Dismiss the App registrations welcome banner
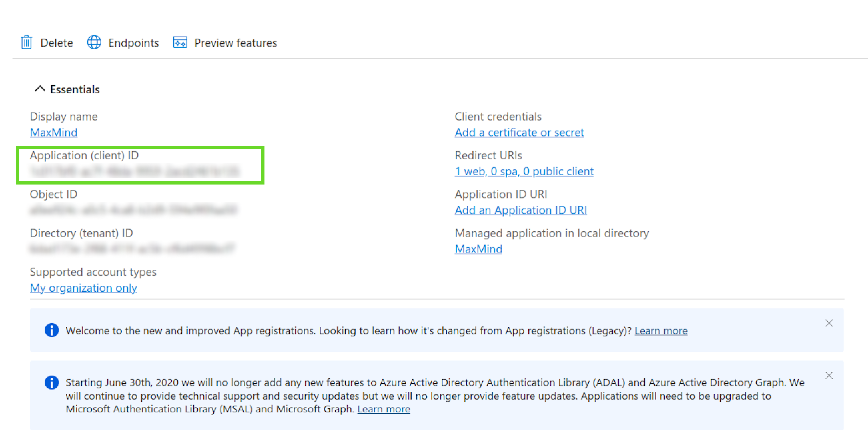Image resolution: width=868 pixels, height=439 pixels. coord(829,323)
